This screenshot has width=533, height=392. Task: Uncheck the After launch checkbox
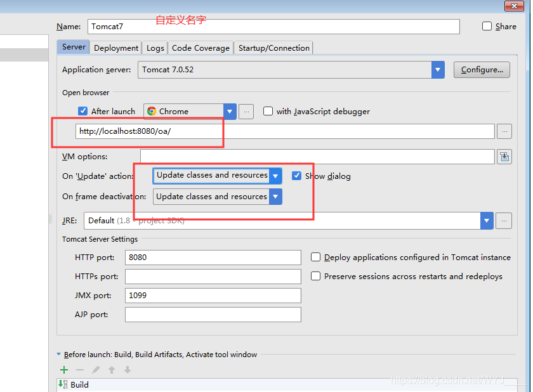82,111
